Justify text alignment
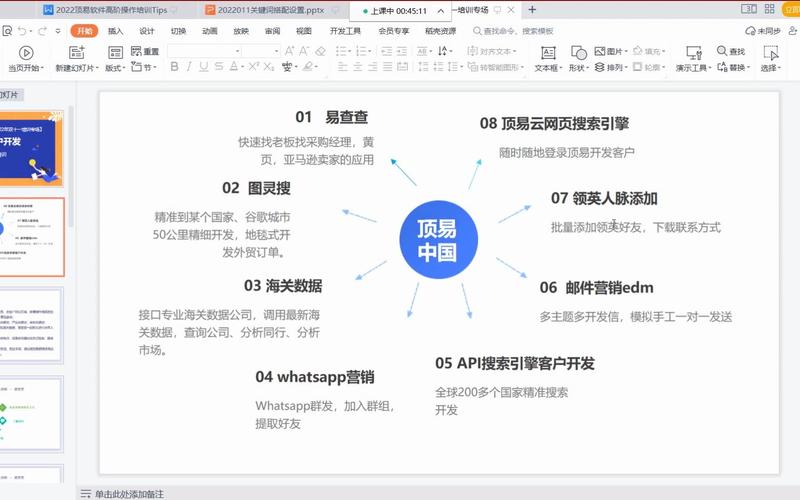 point(388,67)
